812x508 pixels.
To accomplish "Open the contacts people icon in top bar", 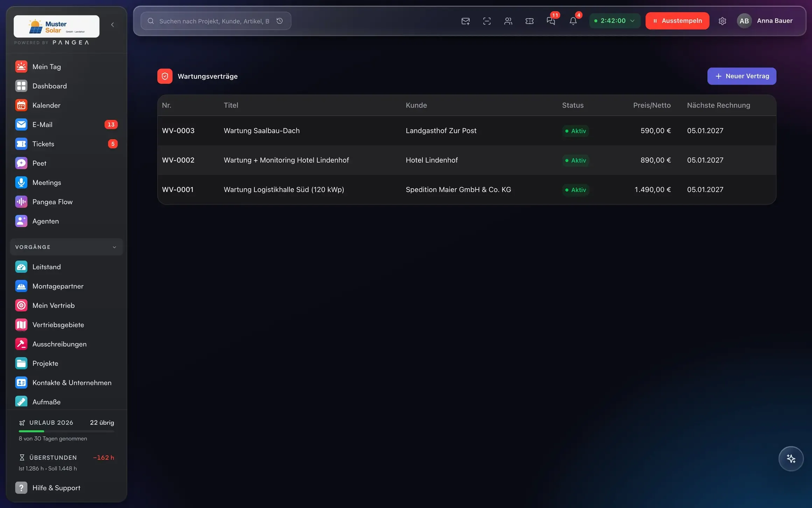I will pyautogui.click(x=508, y=21).
